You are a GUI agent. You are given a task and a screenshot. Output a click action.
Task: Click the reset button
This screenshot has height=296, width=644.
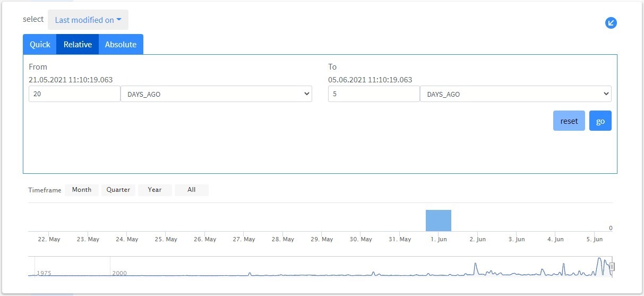point(569,121)
